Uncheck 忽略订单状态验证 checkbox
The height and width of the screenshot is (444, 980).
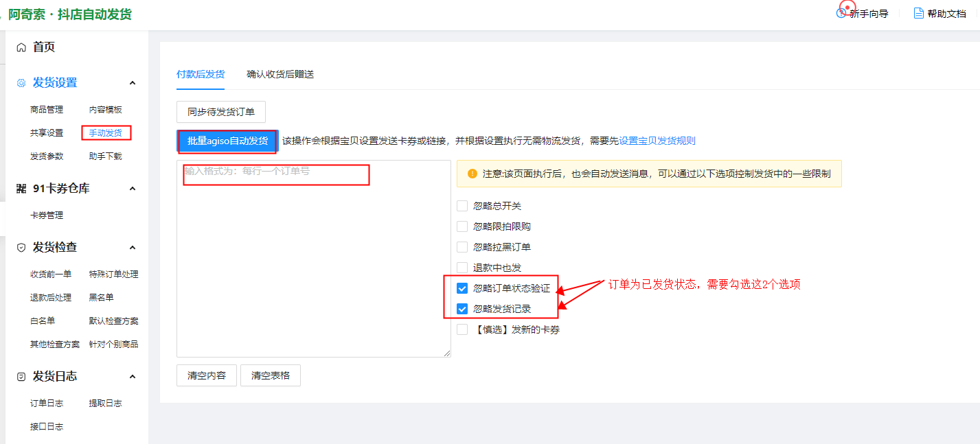point(462,288)
